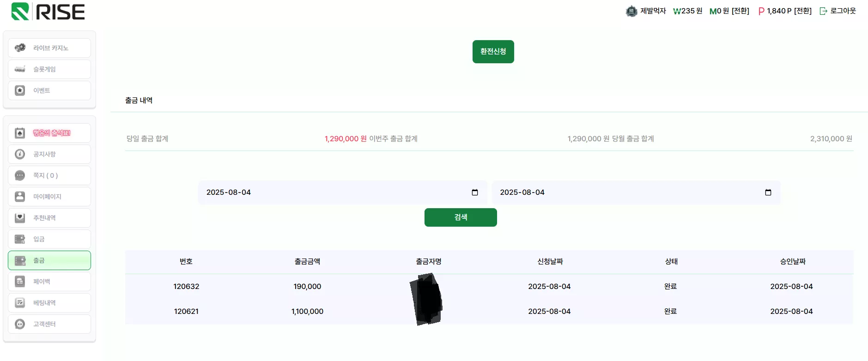Click the RISE logo

48,12
